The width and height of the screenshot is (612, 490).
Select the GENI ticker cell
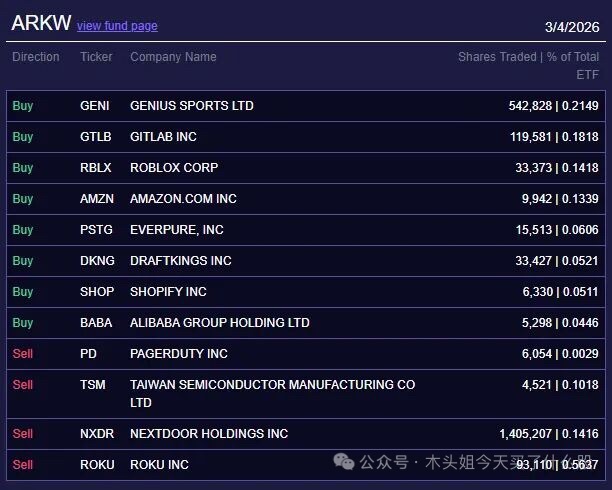(x=95, y=106)
